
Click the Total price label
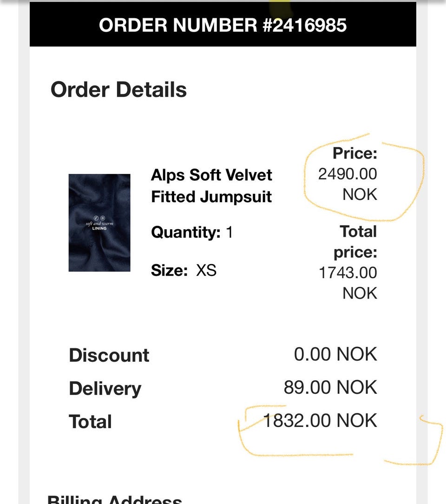click(x=355, y=242)
